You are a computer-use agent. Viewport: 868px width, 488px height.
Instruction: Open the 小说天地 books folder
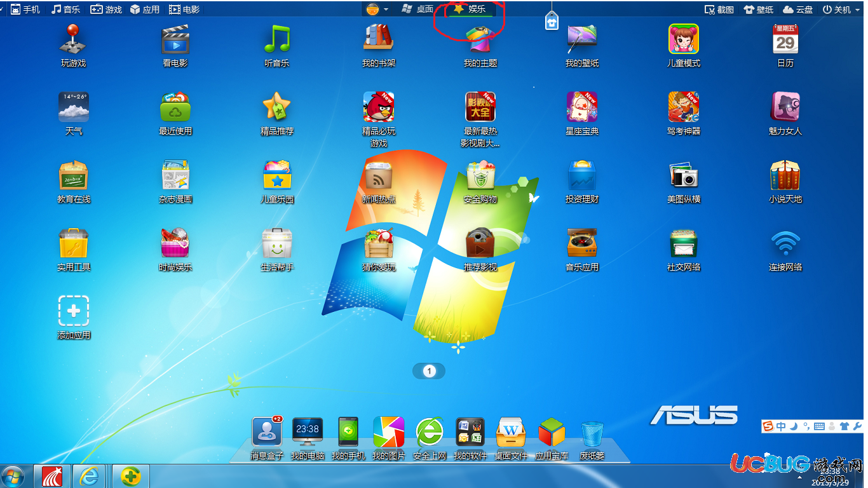coord(785,175)
